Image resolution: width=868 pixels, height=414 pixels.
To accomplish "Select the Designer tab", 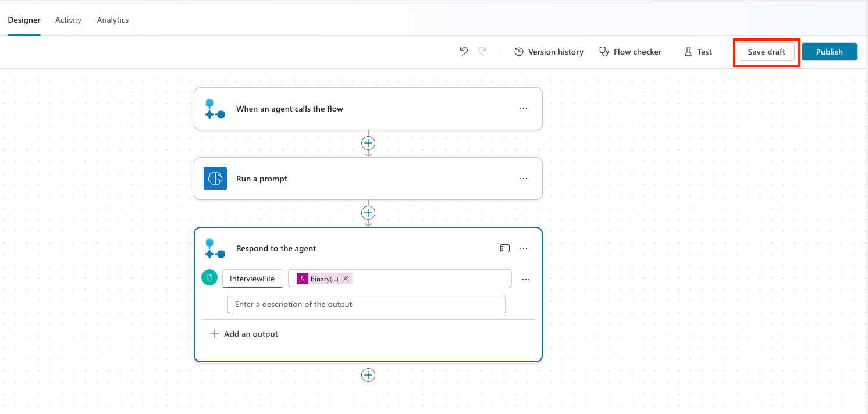I will tap(24, 20).
